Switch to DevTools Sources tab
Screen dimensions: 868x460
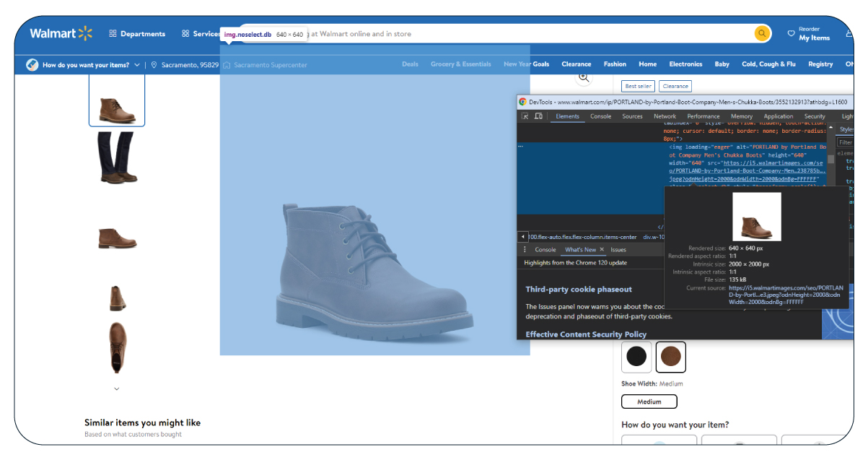click(632, 116)
